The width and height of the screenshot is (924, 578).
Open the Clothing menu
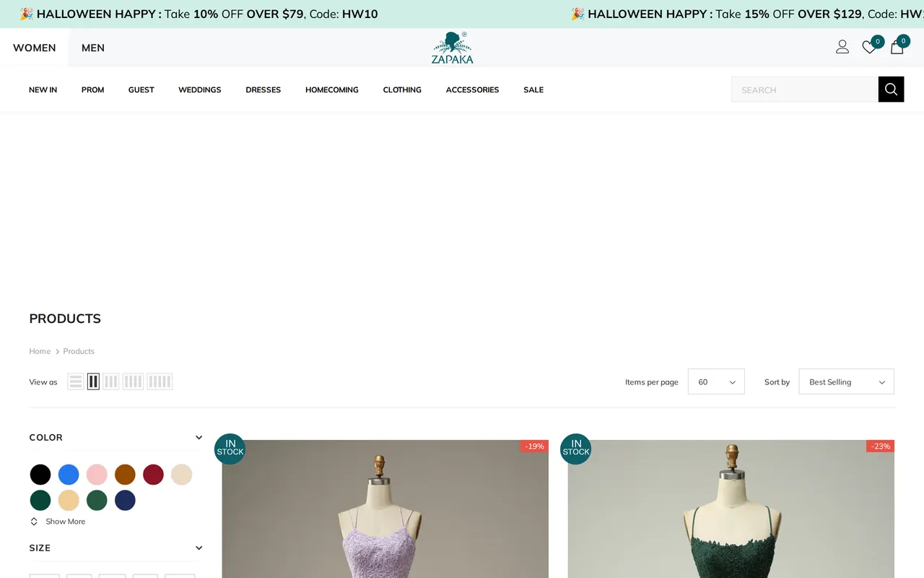coord(402,90)
